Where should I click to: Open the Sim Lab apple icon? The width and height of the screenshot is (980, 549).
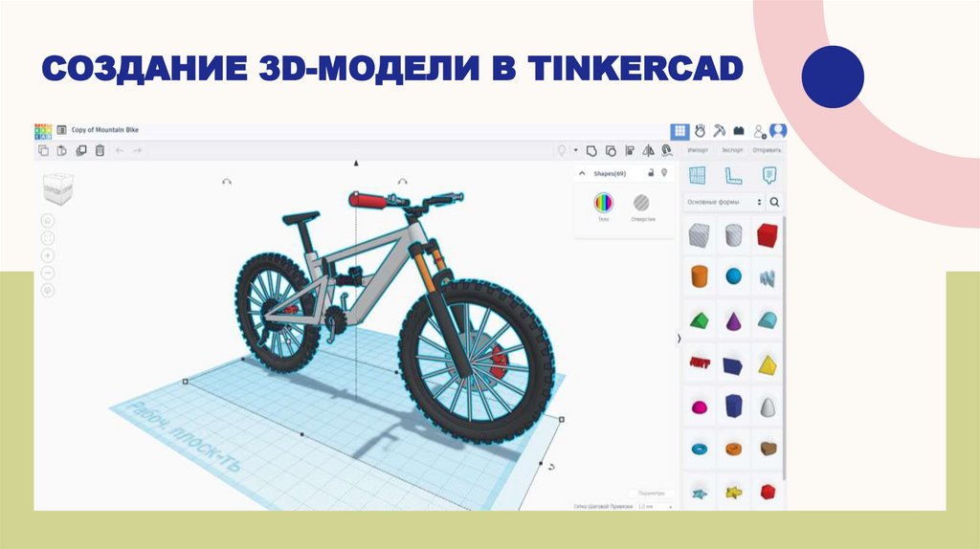(x=700, y=131)
